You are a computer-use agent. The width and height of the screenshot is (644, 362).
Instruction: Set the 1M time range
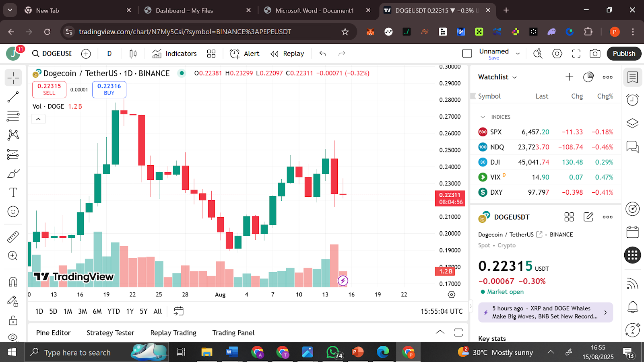(68, 311)
